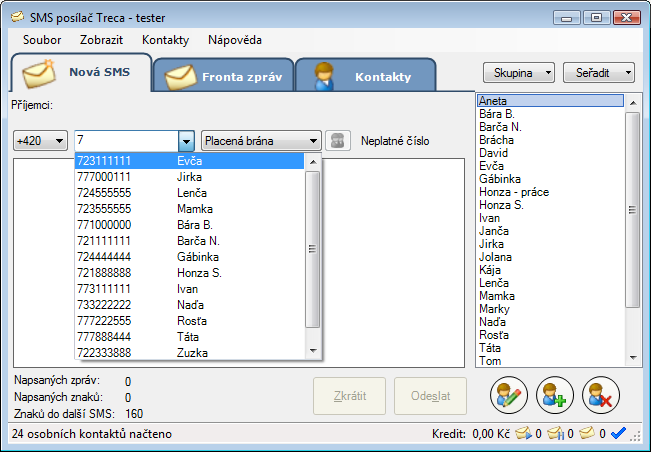Select Kája in the contact list
Viewport: 651px width, 452px height.
tap(551, 270)
